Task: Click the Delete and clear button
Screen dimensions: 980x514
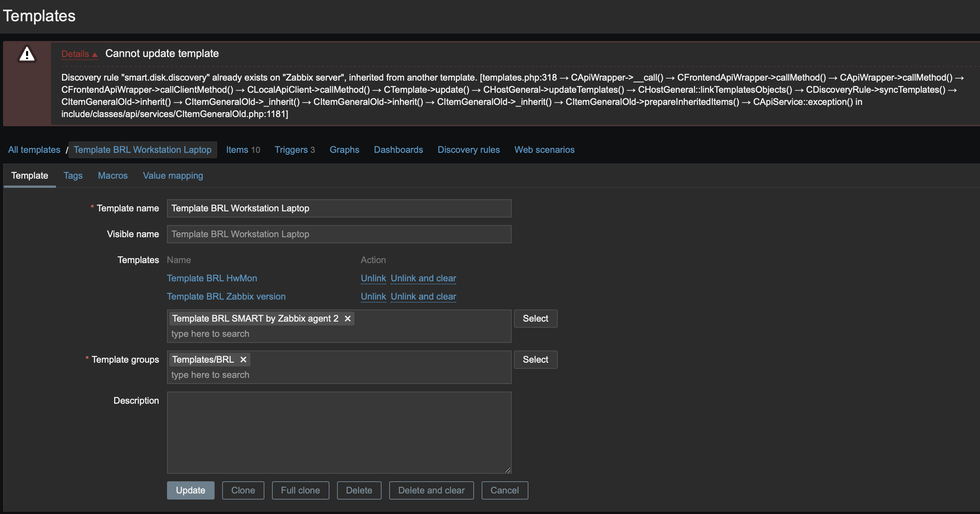Action: coord(431,490)
